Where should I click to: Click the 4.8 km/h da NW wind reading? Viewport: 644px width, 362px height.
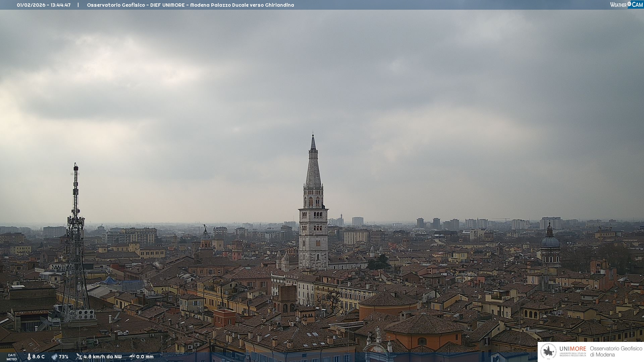[102, 357]
